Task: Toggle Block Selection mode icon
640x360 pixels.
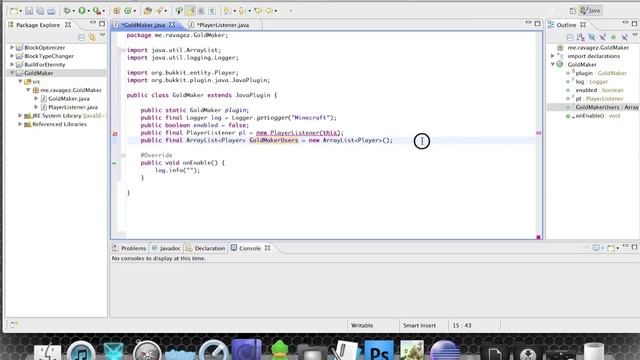Action: pyautogui.click(x=201, y=11)
